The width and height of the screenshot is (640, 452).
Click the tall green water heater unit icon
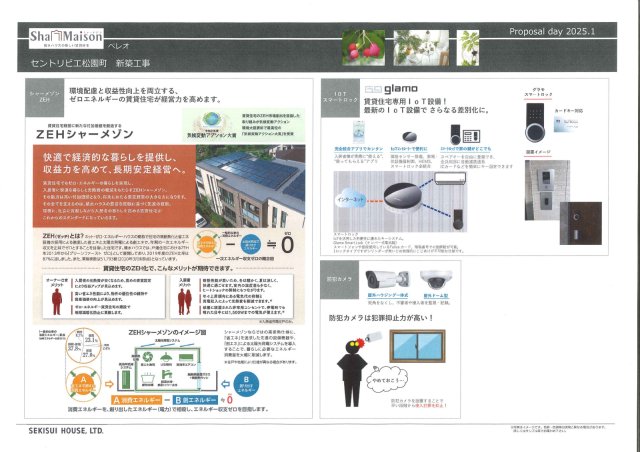click(x=124, y=381)
